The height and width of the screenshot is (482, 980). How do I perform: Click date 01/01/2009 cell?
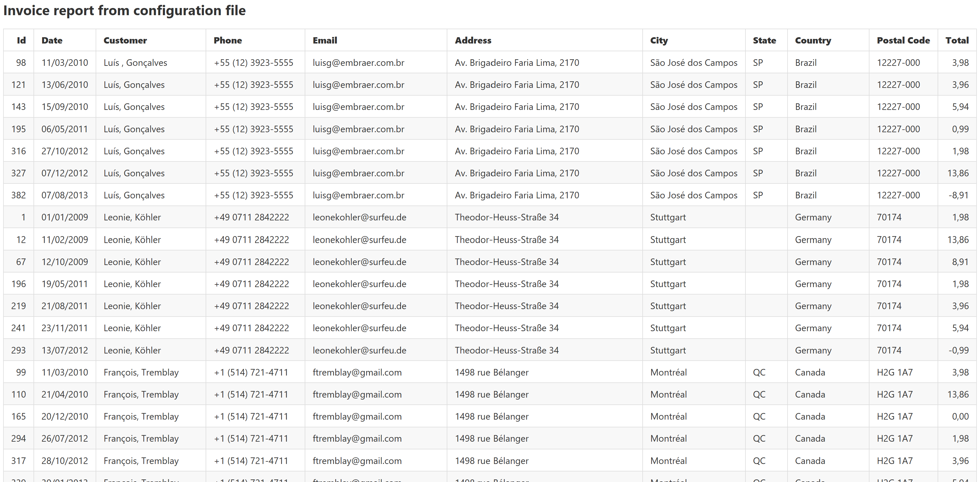pyautogui.click(x=65, y=217)
